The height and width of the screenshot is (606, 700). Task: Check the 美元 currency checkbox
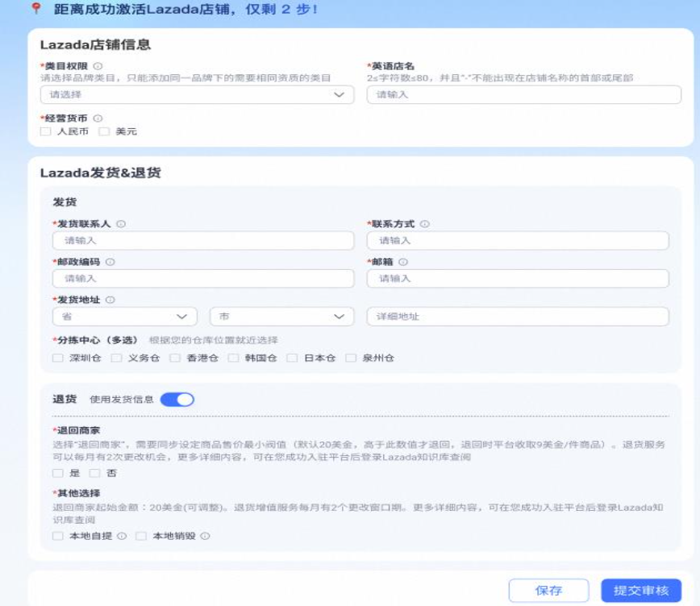pos(104,131)
